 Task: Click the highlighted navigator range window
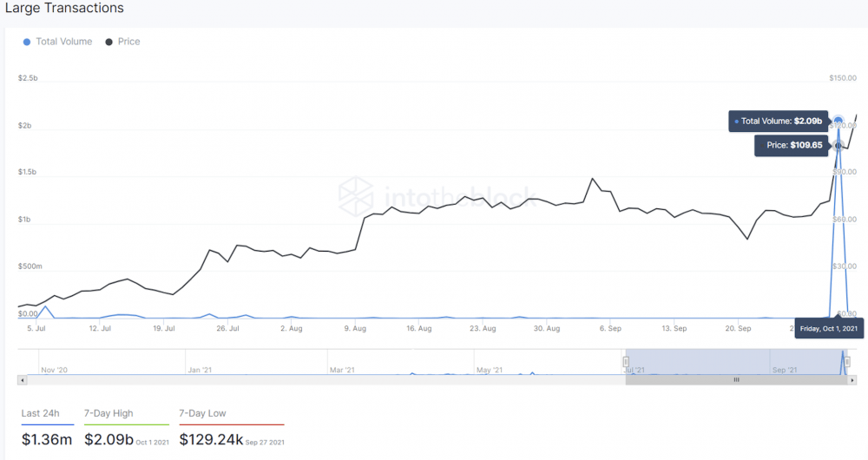pos(694,361)
